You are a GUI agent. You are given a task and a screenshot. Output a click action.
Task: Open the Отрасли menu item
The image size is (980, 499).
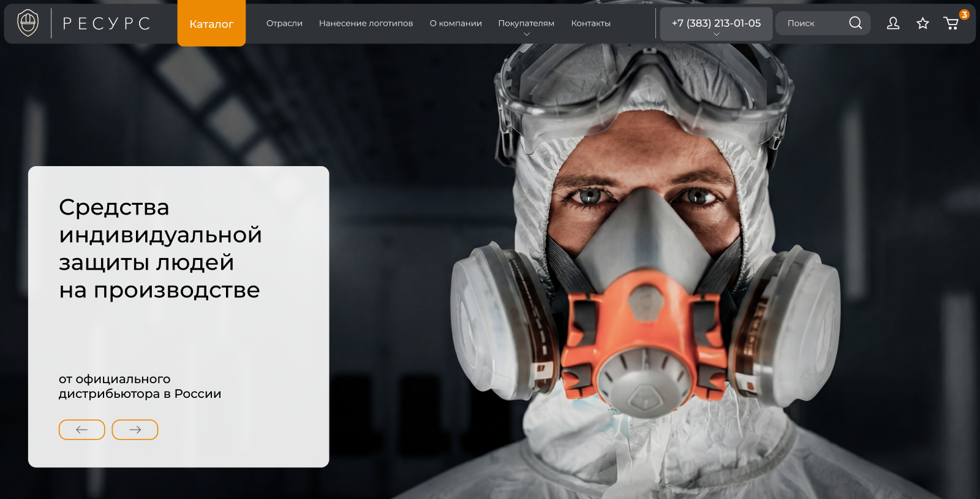coord(284,23)
